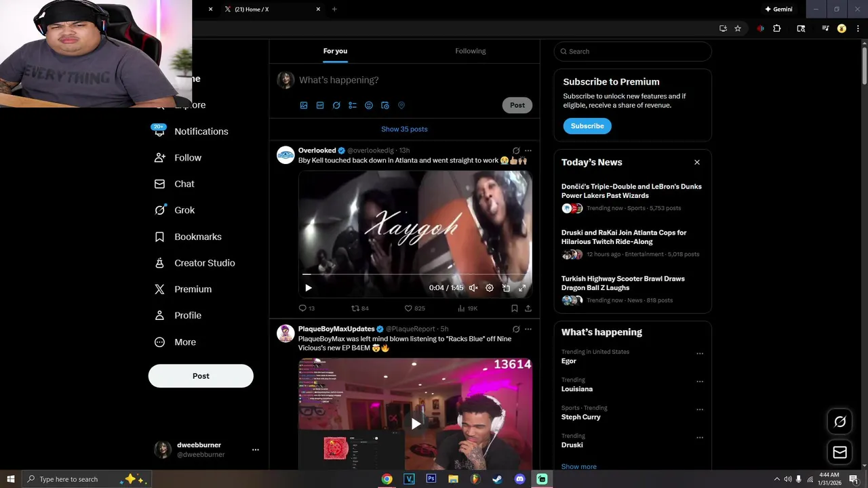Tag a location in the post
The width and height of the screenshot is (868, 488).
pos(401,105)
